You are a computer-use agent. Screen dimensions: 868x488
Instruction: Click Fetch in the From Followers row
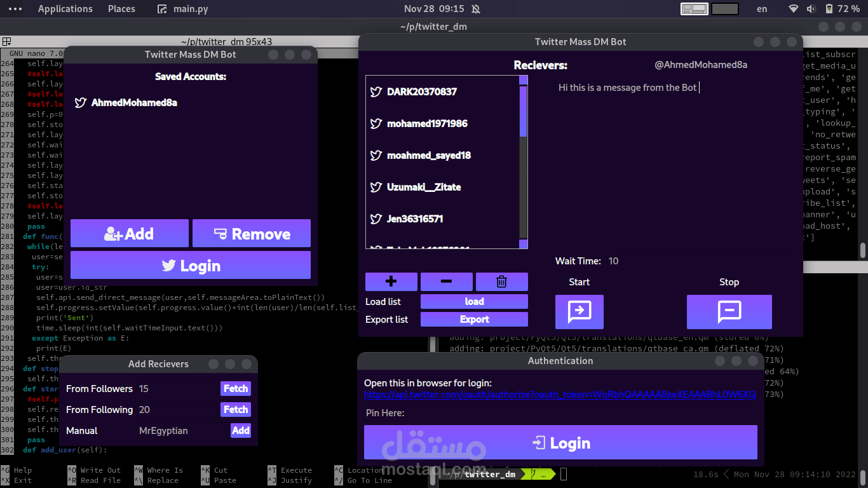point(236,388)
